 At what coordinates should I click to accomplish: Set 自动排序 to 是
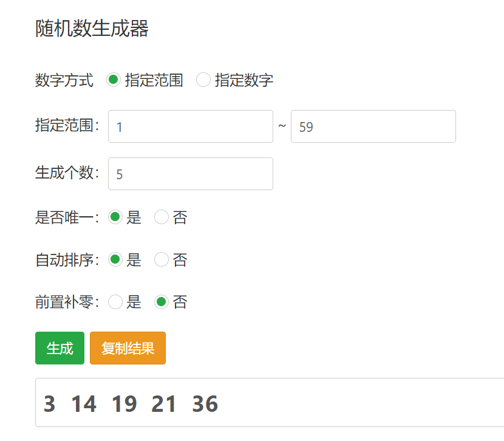click(x=115, y=259)
